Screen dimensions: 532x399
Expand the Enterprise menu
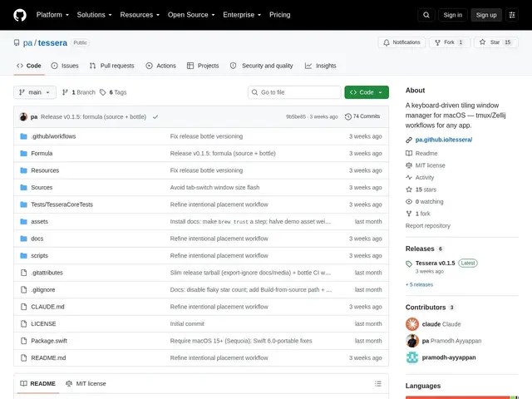point(242,15)
